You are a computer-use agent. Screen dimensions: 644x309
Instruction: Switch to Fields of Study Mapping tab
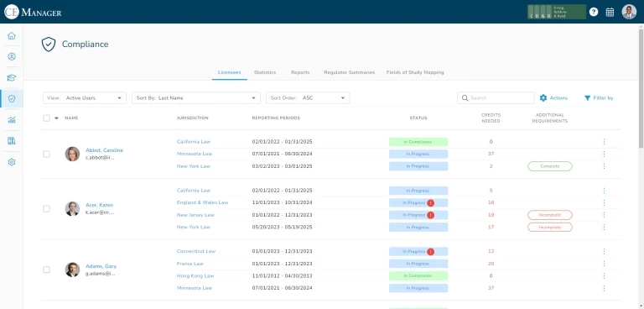pos(415,72)
